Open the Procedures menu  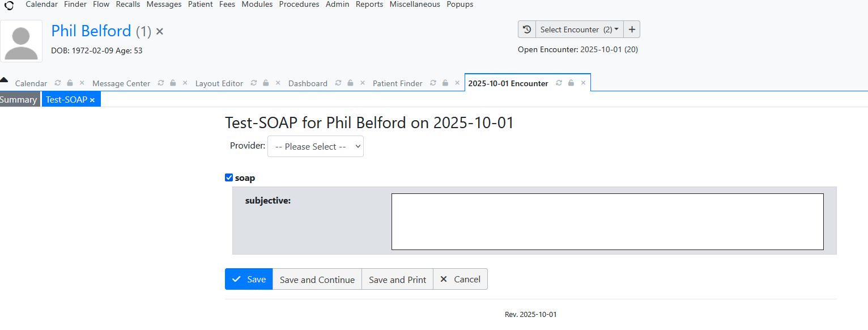coord(299,5)
